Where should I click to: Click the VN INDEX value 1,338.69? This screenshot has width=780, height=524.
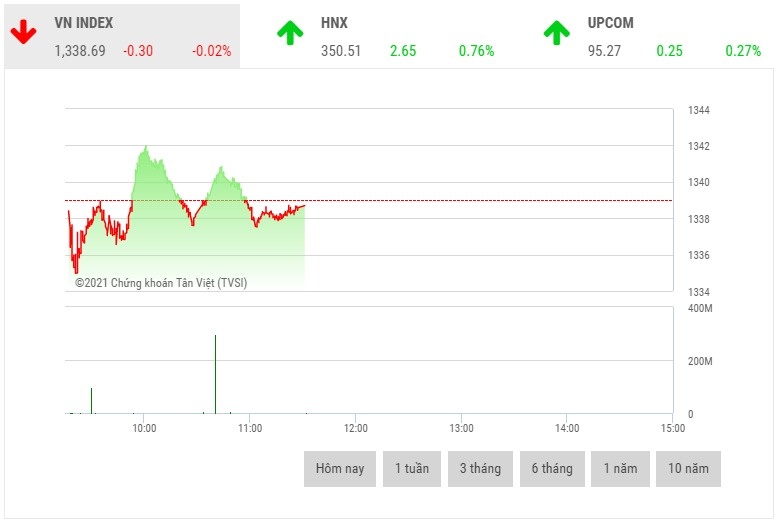[x=80, y=51]
